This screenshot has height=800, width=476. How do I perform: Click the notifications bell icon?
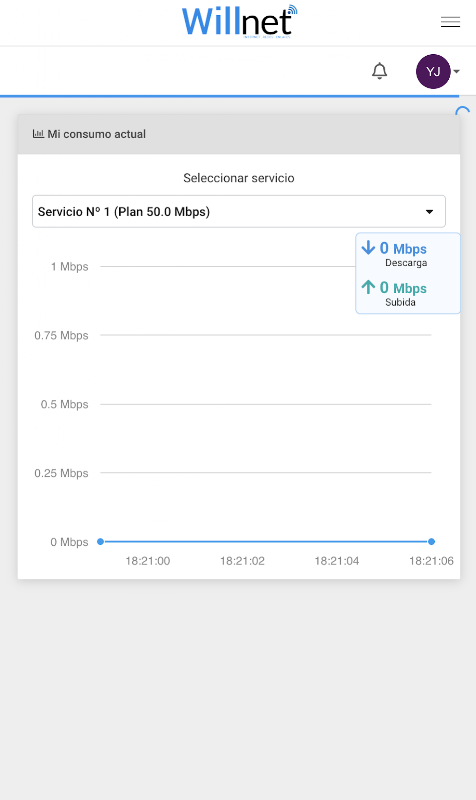pos(380,71)
